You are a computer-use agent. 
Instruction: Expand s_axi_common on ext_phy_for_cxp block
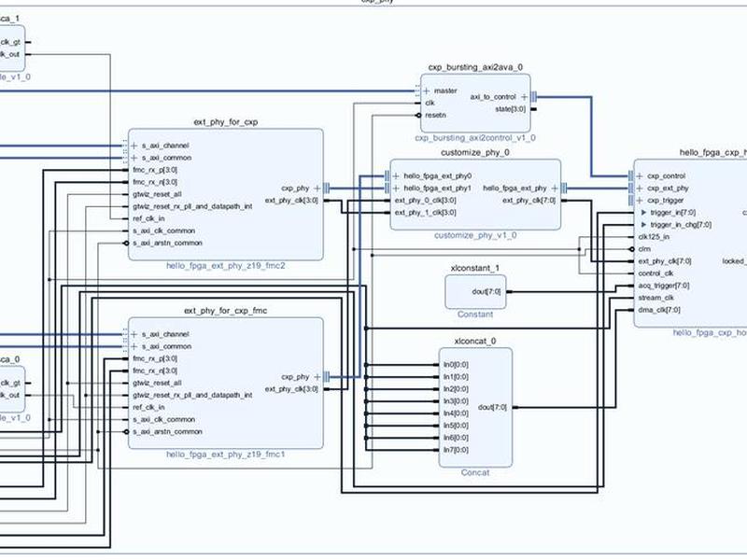(134, 158)
